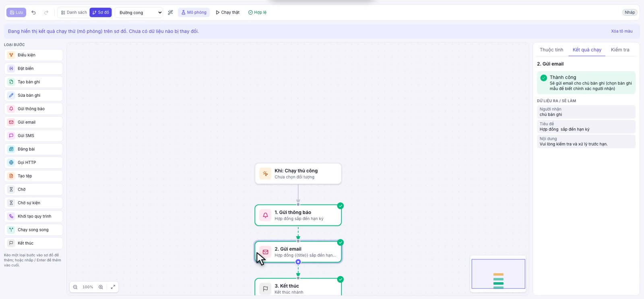The height and width of the screenshot is (299, 644).
Task: Click the Xóa tô màu link
Action: pyautogui.click(x=621, y=31)
